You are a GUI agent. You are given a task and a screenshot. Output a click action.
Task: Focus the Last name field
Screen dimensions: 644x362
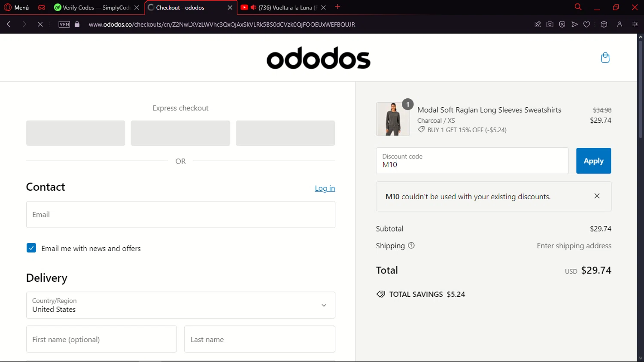click(x=260, y=339)
